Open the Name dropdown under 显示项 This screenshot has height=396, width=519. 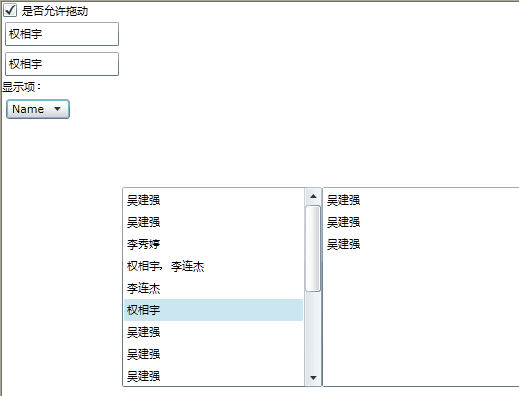coord(38,109)
